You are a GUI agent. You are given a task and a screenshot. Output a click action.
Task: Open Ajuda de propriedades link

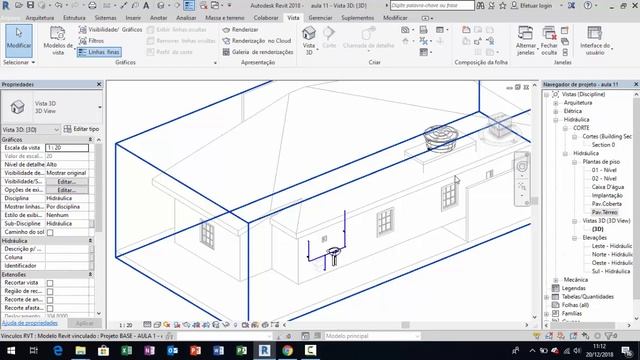point(30,323)
